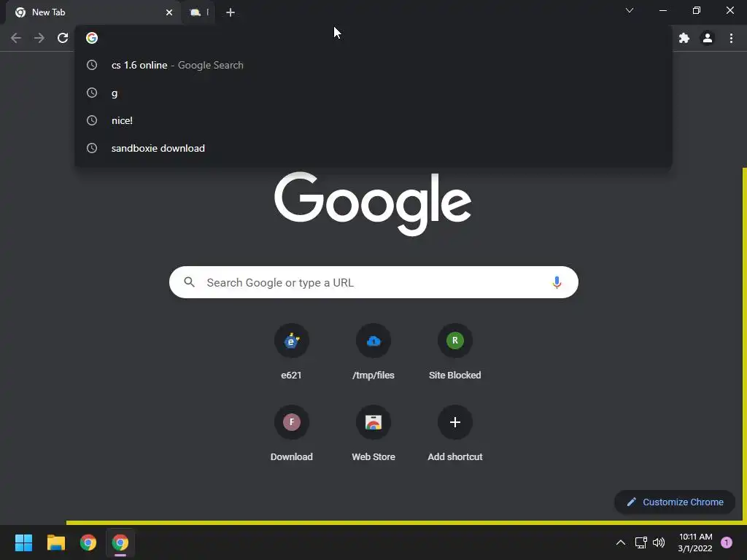Viewport: 747px width, 560px height.
Task: Click the clock icon beside "nice!"
Action: [x=92, y=120]
